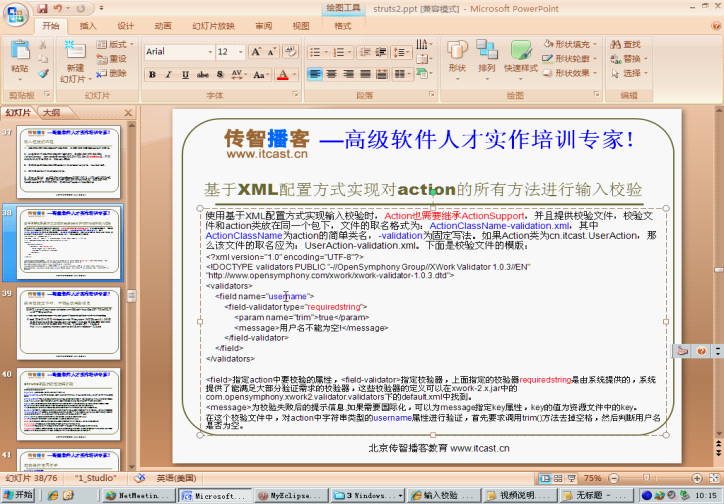Open Shapes gallery
The height and width of the screenshot is (504, 724).
point(457,58)
